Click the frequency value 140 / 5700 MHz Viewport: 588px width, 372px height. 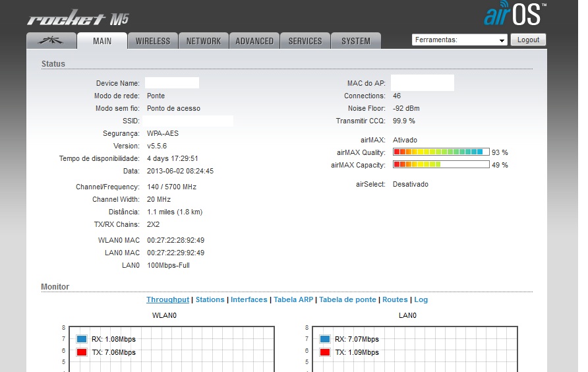pyautogui.click(x=172, y=187)
